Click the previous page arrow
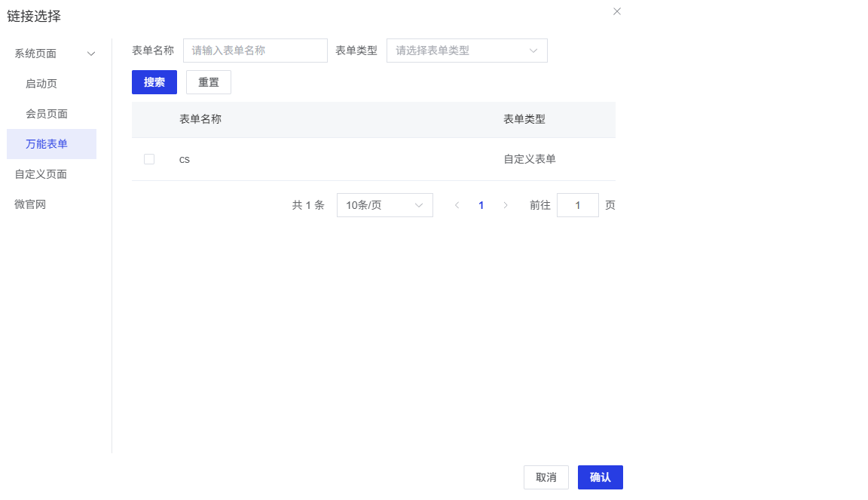 (x=457, y=205)
